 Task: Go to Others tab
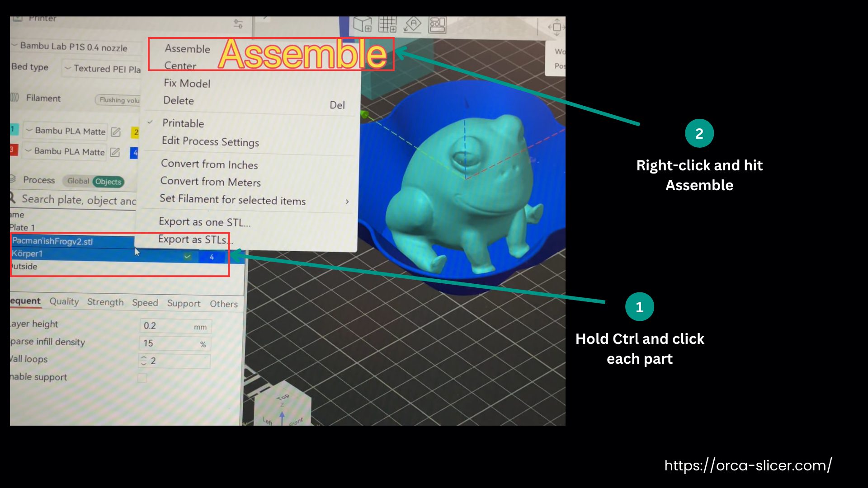click(x=224, y=304)
